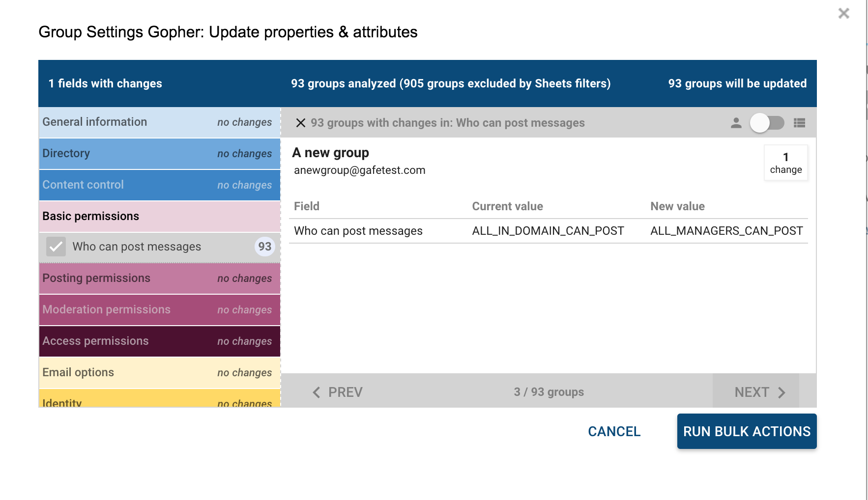This screenshot has width=868, height=500.
Task: Click the single person view icon
Action: click(736, 123)
